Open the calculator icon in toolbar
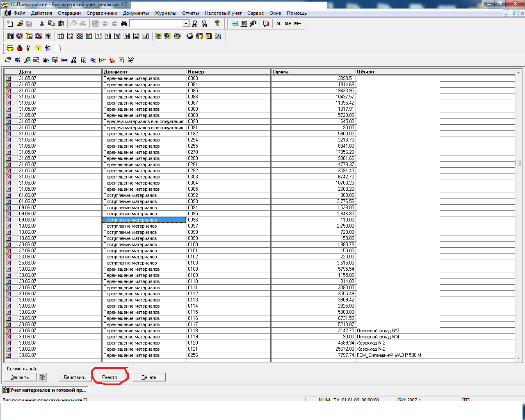 coord(234,24)
